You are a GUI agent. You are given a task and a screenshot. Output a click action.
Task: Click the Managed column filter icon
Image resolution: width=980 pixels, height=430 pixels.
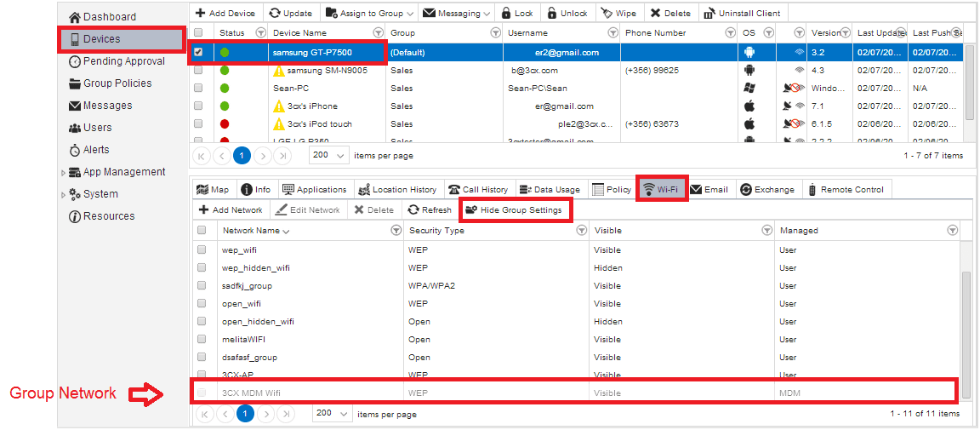click(952, 231)
